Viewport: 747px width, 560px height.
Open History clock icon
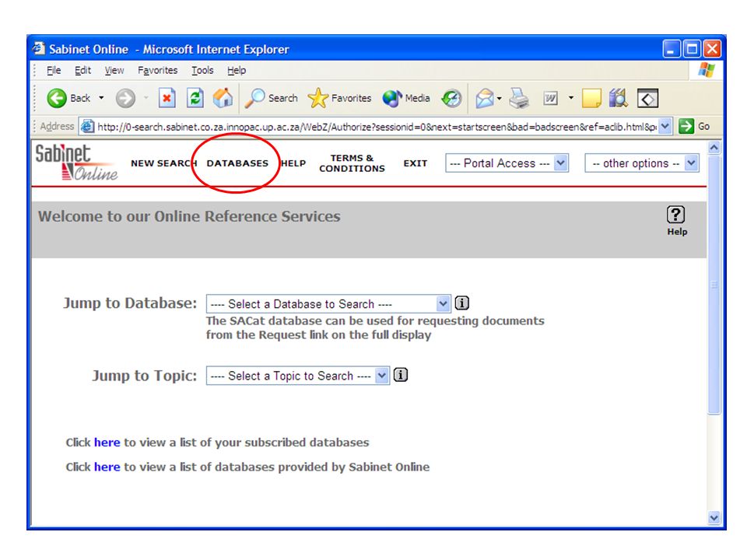pyautogui.click(x=451, y=99)
